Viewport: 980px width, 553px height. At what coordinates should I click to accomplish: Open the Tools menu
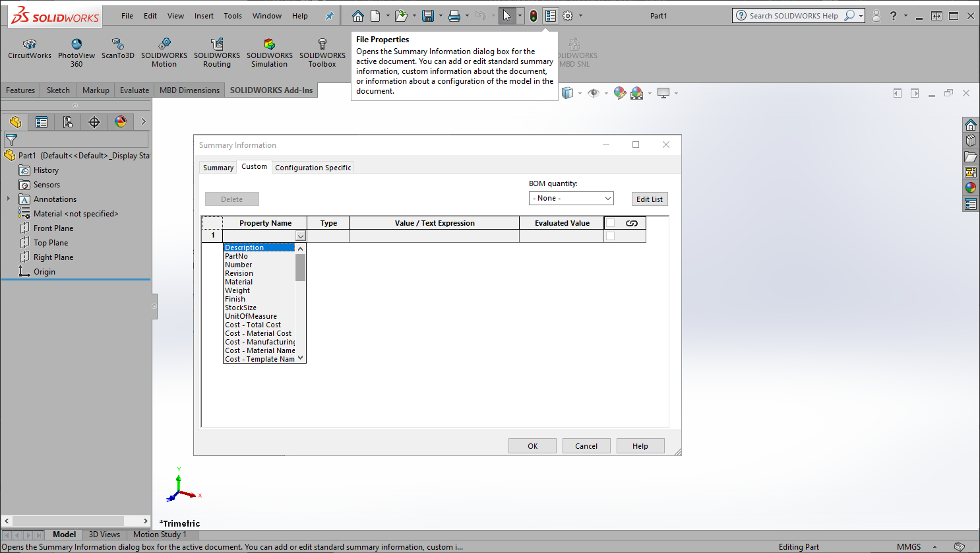(x=233, y=16)
